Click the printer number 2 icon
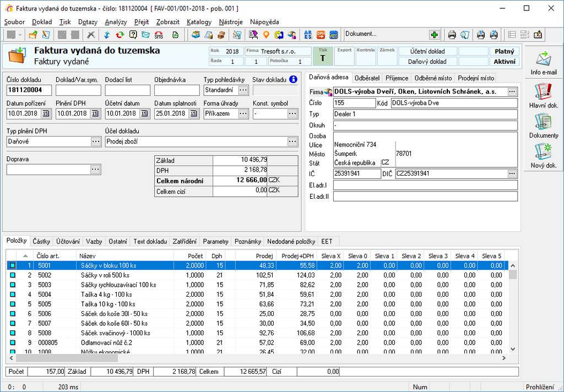 [494, 35]
